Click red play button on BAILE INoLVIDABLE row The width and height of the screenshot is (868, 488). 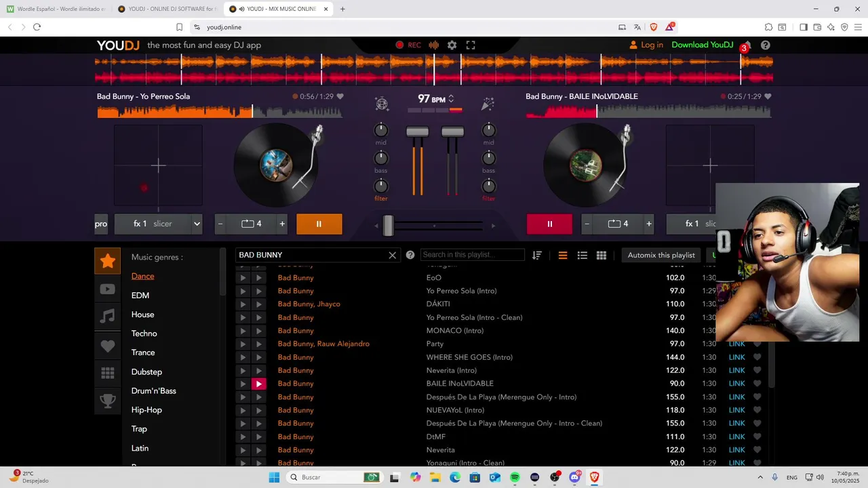[258, 384]
